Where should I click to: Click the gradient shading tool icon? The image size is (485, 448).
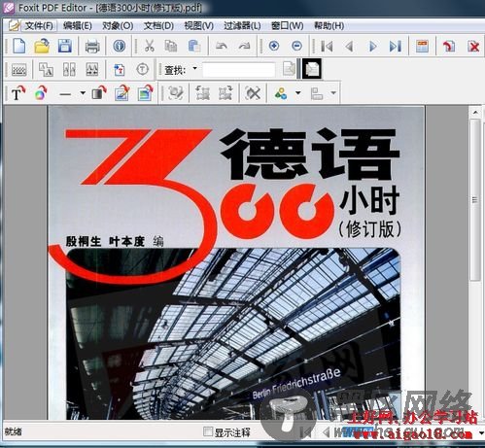point(98,93)
